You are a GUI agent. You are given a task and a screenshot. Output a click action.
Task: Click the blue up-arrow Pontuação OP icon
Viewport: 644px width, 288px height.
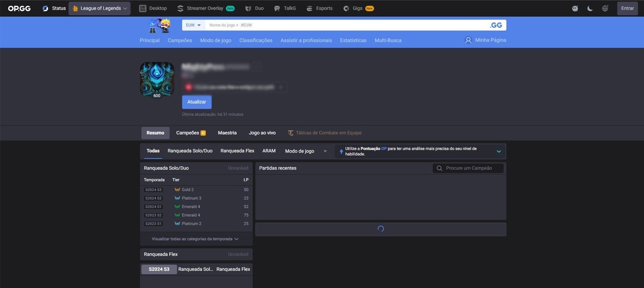(341, 151)
